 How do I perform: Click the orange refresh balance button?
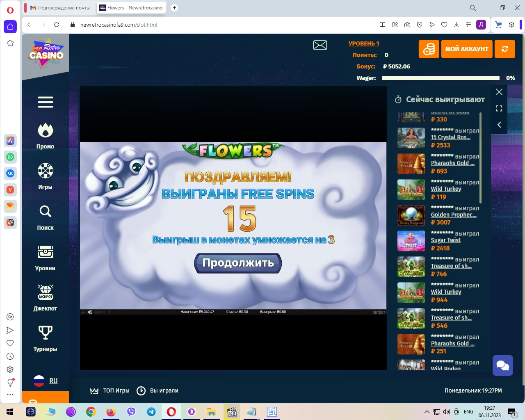tap(505, 49)
